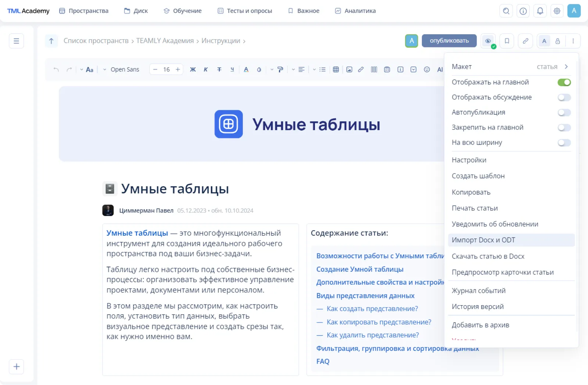Open the search icon in the top bar
This screenshot has height=385, width=588.
pyautogui.click(x=506, y=11)
